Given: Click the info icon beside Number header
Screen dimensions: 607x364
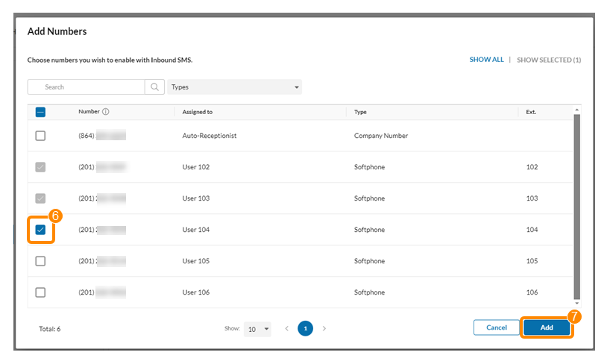Looking at the screenshot, I should coord(106,112).
